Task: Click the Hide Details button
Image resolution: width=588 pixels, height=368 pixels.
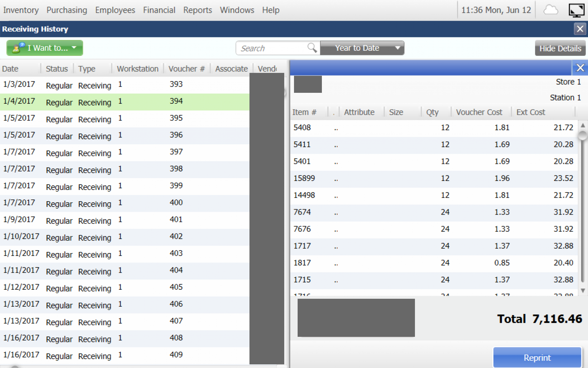Action: [560, 48]
